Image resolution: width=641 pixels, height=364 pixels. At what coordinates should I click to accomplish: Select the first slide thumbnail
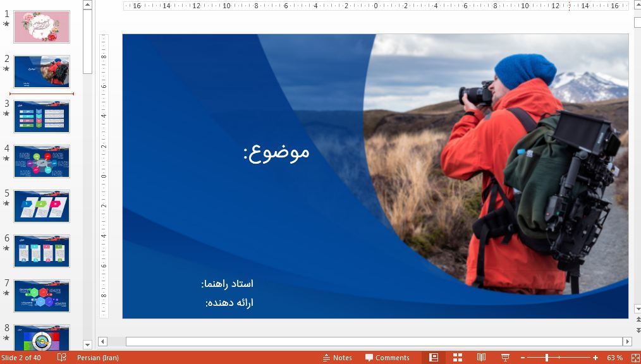[42, 27]
